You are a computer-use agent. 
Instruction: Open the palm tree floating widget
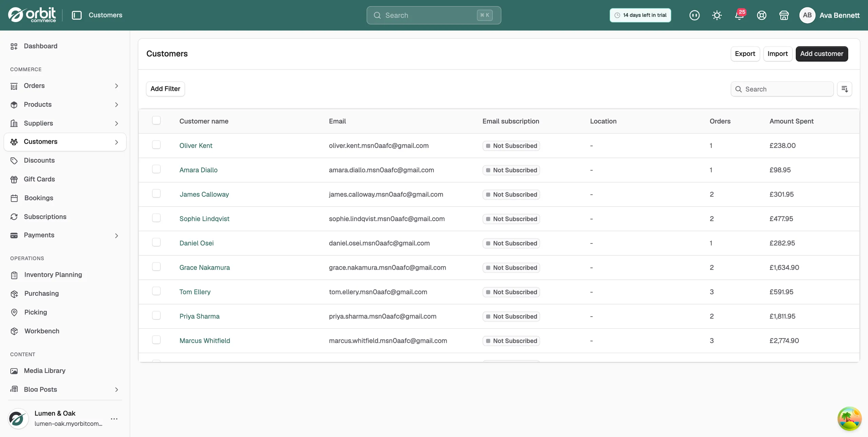point(849,419)
